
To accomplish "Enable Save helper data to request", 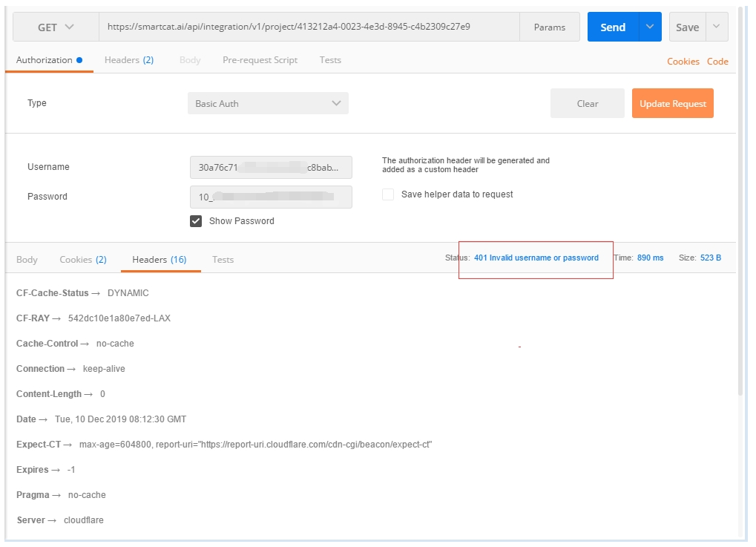I will click(x=387, y=194).
